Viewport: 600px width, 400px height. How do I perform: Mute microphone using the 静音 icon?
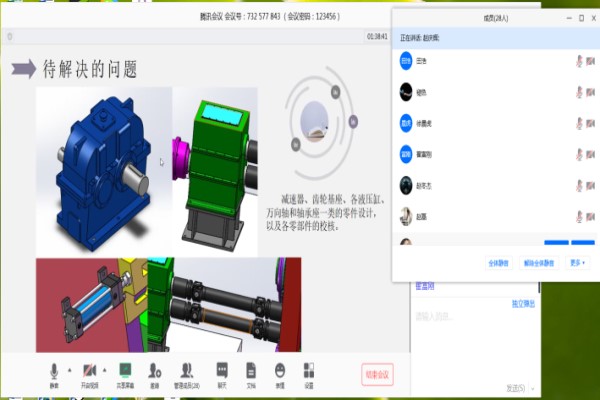tap(54, 370)
